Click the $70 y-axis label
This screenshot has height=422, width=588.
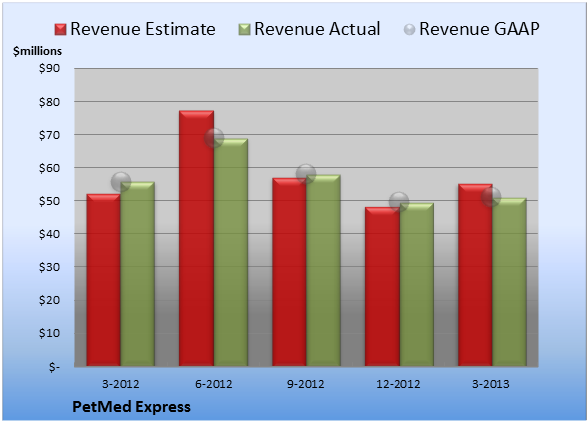click(x=49, y=135)
